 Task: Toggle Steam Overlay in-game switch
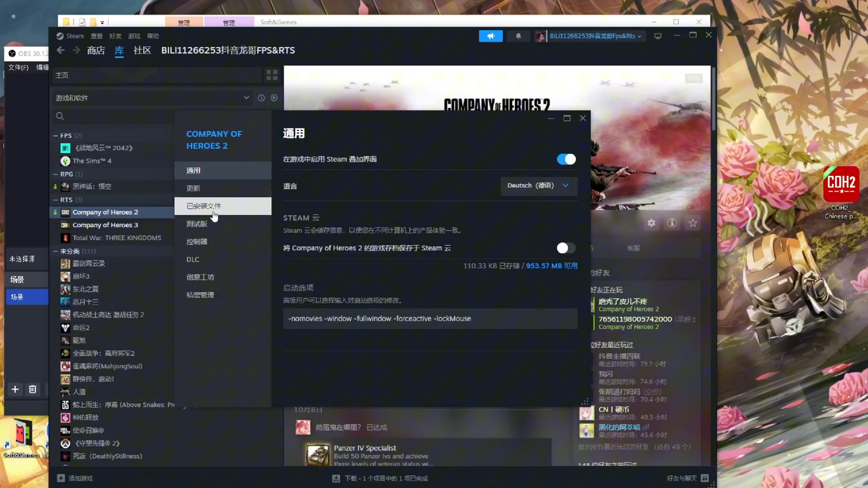tap(566, 159)
